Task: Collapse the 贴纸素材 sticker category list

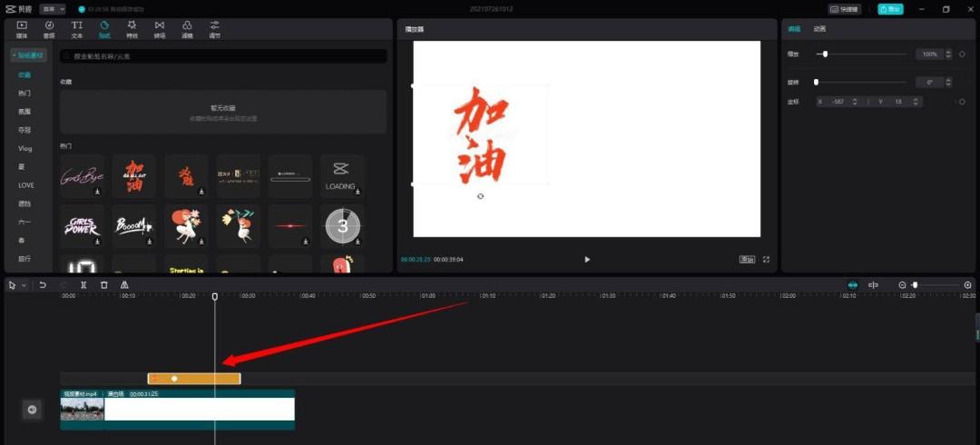Action: (x=28, y=56)
